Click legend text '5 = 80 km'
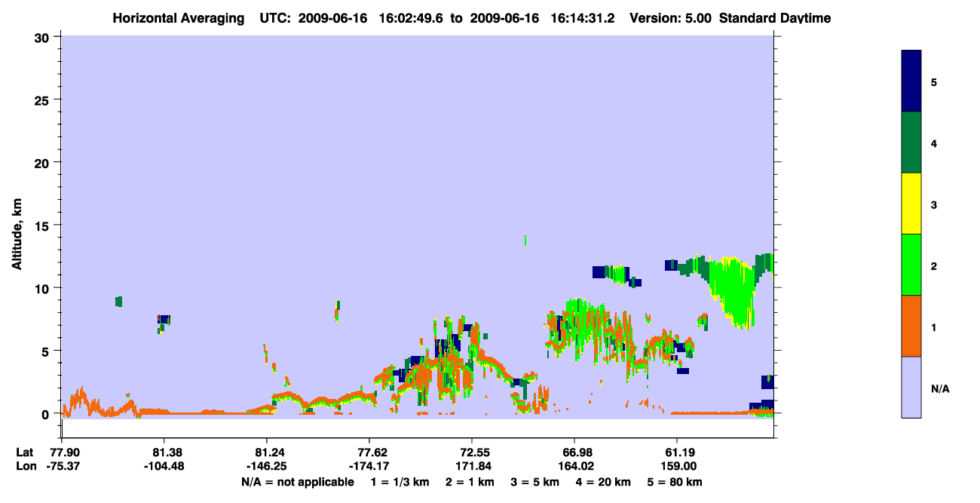Screen dimensions: 980x503 (675, 482)
